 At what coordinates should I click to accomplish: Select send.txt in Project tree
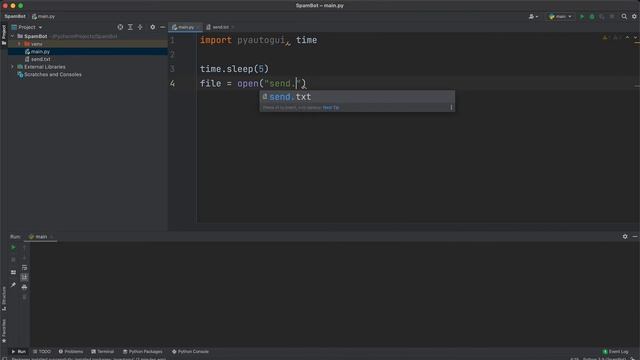40,59
